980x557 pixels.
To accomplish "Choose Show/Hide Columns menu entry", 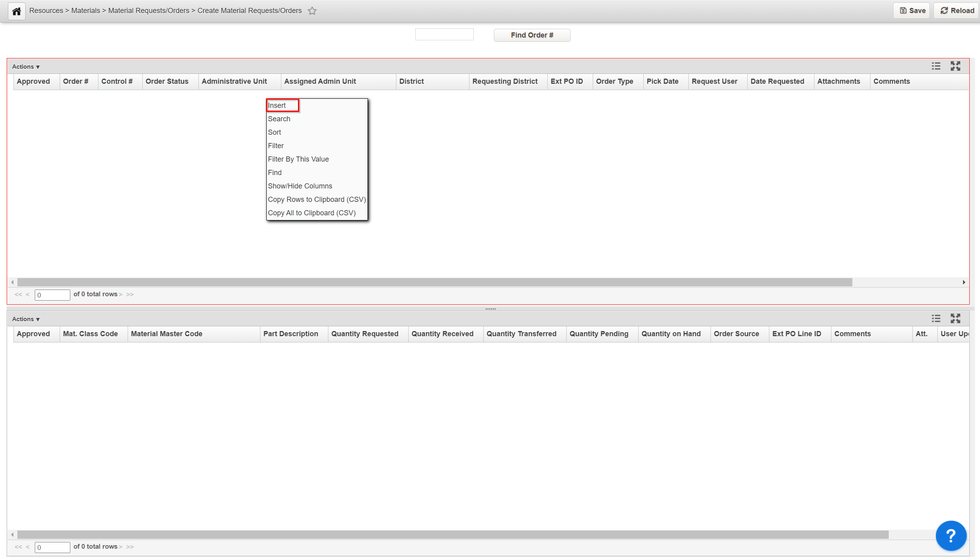I will click(300, 186).
